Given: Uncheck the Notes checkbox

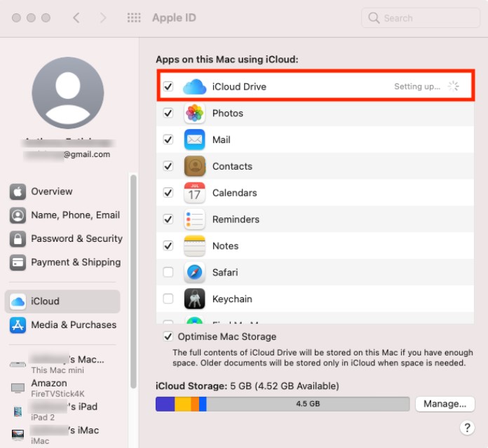Looking at the screenshot, I should pos(168,246).
